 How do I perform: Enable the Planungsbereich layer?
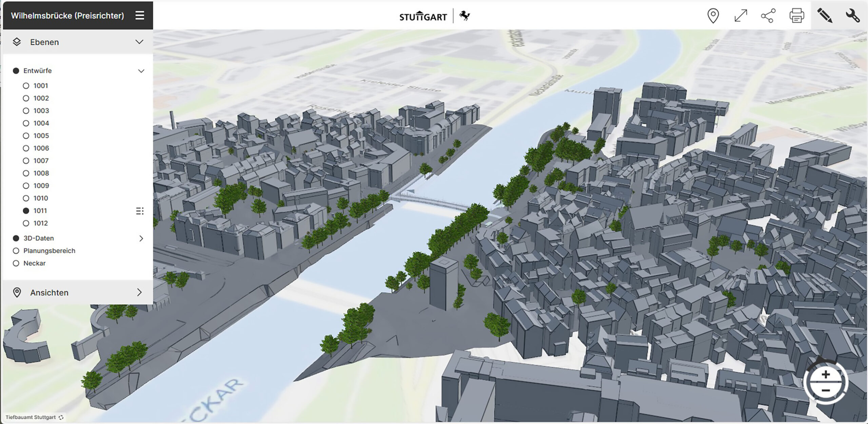pos(16,251)
